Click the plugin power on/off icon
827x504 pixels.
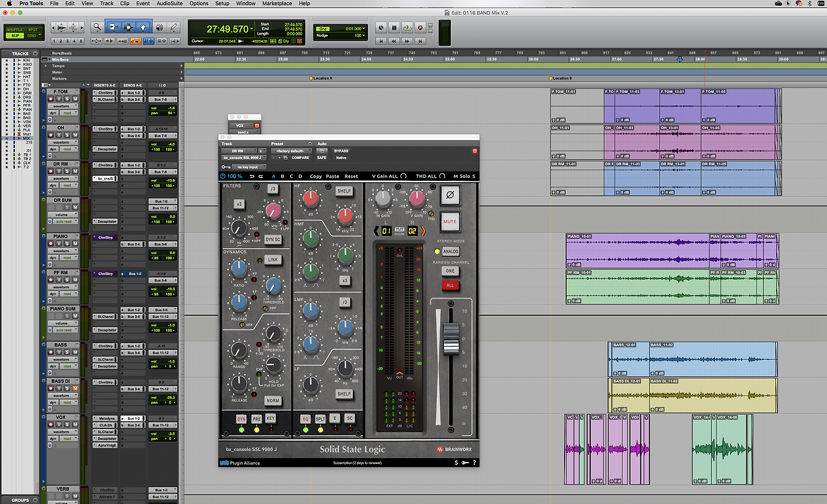pyautogui.click(x=223, y=176)
